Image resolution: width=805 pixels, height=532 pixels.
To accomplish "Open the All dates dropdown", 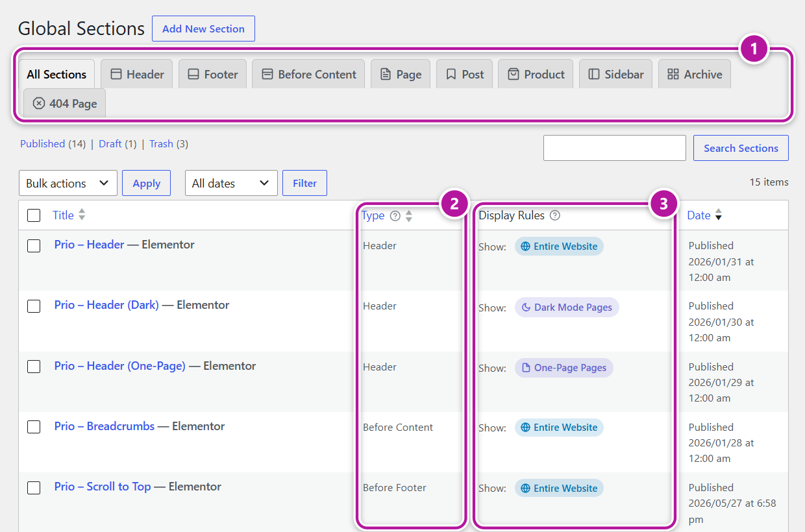I will (231, 183).
